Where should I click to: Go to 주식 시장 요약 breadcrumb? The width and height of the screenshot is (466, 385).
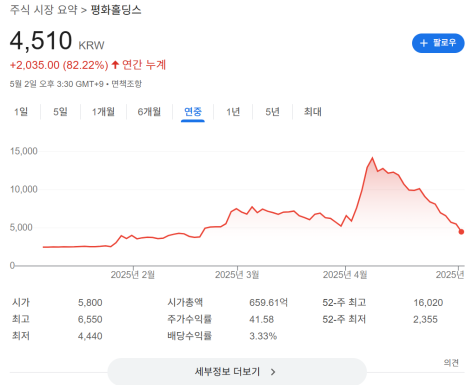44,10
